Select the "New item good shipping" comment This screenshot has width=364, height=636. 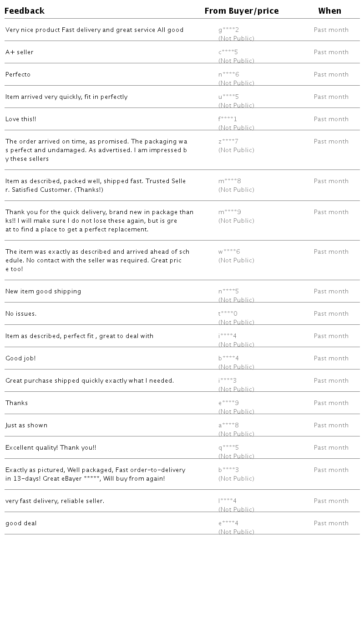point(43,292)
